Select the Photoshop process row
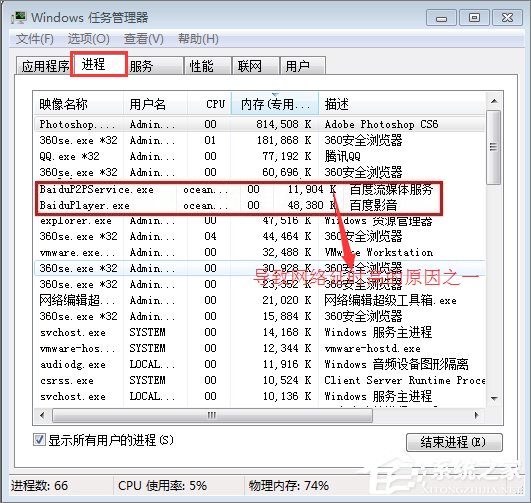 (x=259, y=124)
